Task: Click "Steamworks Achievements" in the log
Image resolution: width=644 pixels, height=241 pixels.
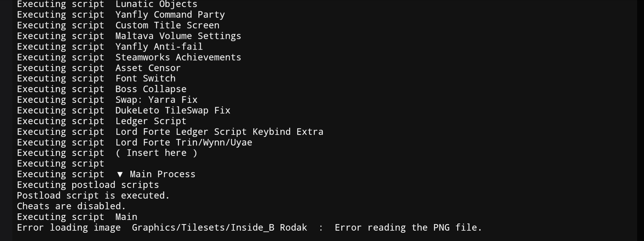Action: (x=178, y=58)
